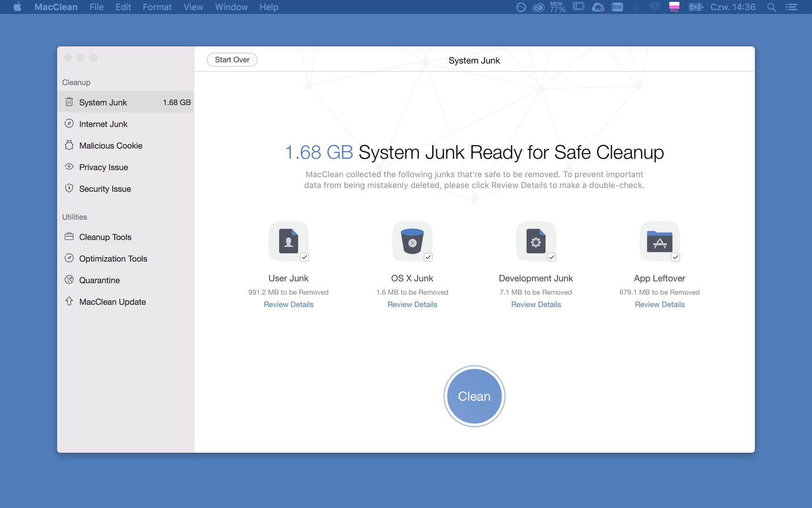Click the Start Over button

click(232, 60)
